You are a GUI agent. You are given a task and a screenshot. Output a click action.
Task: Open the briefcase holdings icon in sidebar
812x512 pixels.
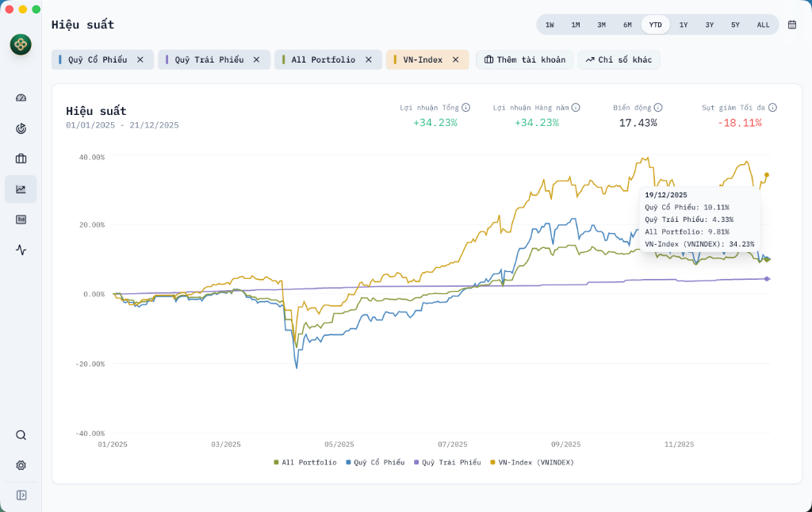point(21,159)
